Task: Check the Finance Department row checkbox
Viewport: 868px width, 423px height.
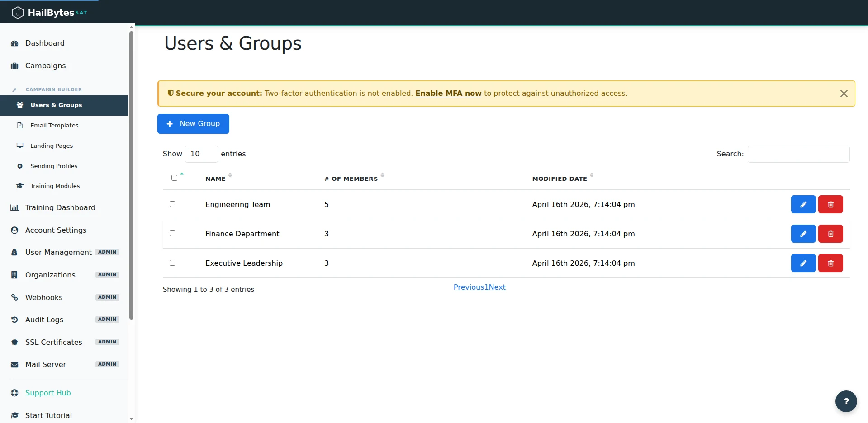Action: pos(172,233)
